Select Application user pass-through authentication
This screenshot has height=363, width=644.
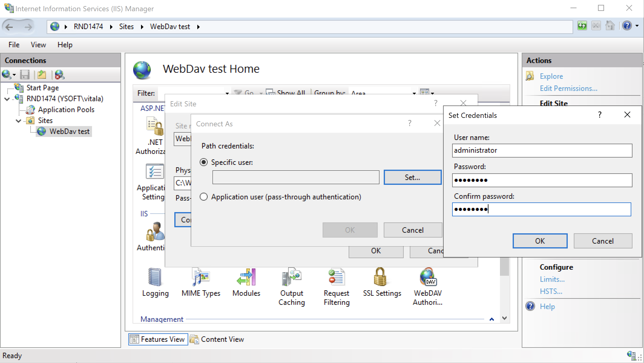coord(203,197)
